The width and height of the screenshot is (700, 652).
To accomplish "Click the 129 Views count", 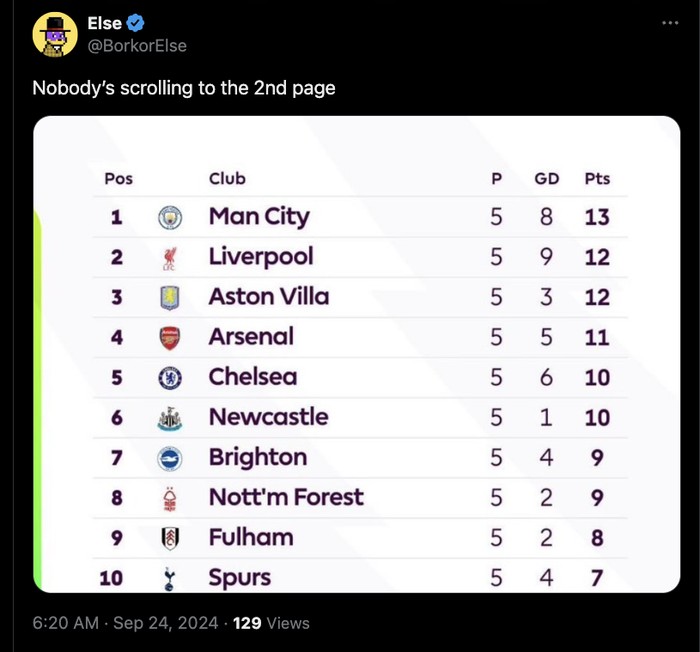I will (x=271, y=623).
